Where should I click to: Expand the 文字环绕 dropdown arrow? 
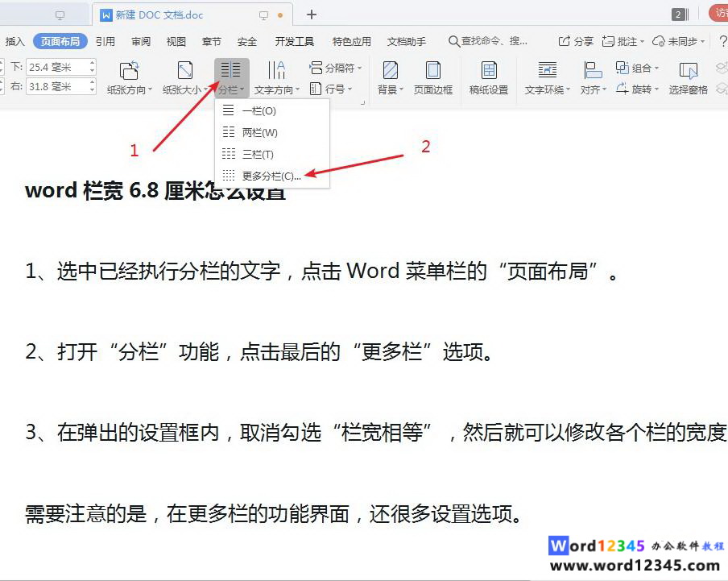[x=568, y=89]
